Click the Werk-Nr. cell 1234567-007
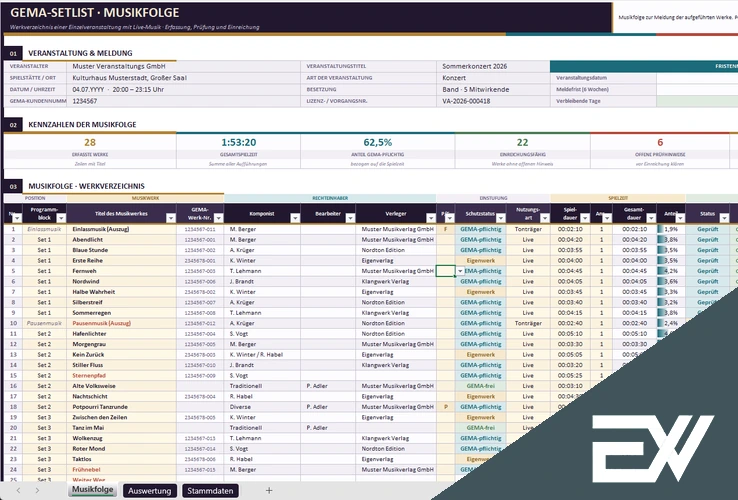Viewport: 738px width, 500px height. 200,302
